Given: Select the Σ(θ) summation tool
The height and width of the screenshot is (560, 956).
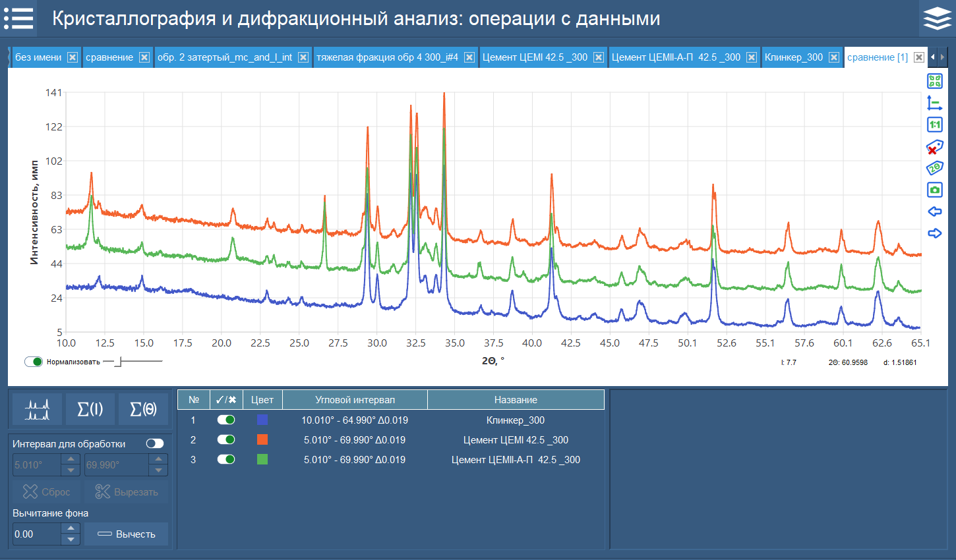Looking at the screenshot, I should 144,408.
